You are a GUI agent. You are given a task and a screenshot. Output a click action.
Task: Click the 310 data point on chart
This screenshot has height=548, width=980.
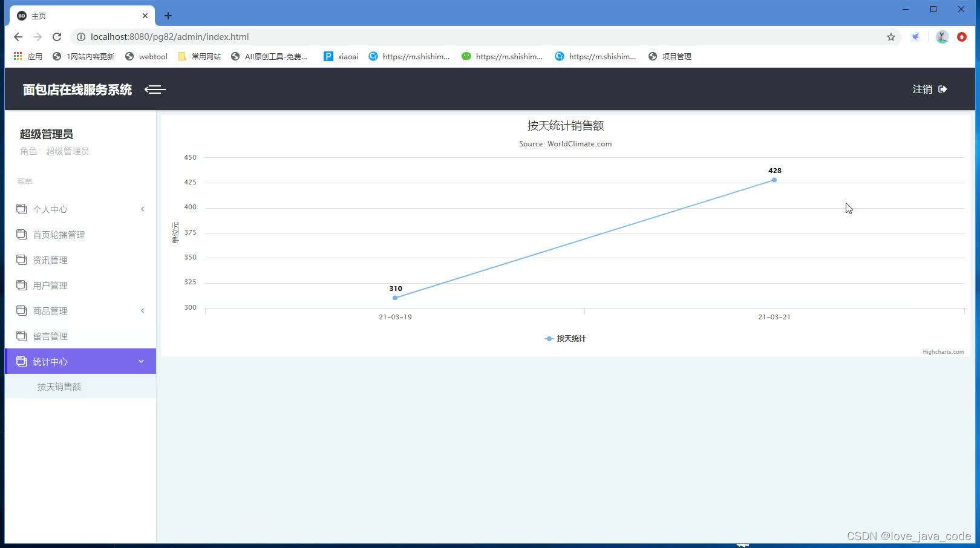tap(395, 298)
